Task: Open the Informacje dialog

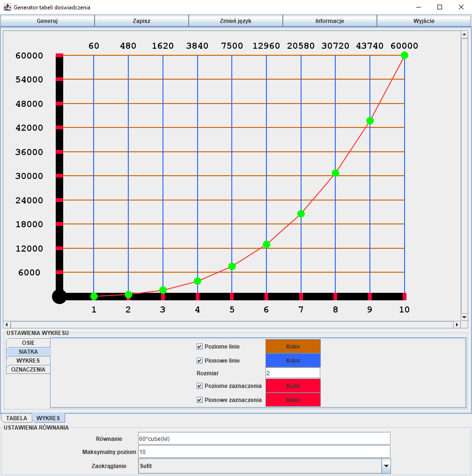Action: (330, 21)
